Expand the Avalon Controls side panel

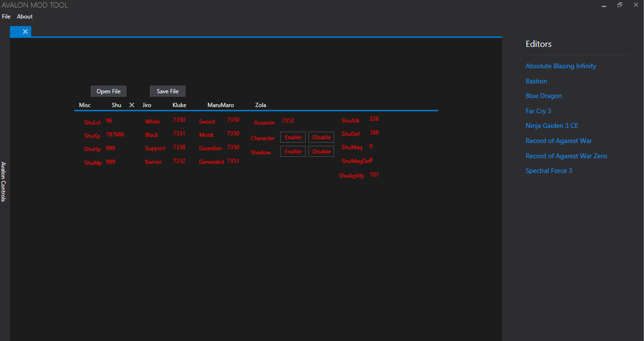click(3, 182)
